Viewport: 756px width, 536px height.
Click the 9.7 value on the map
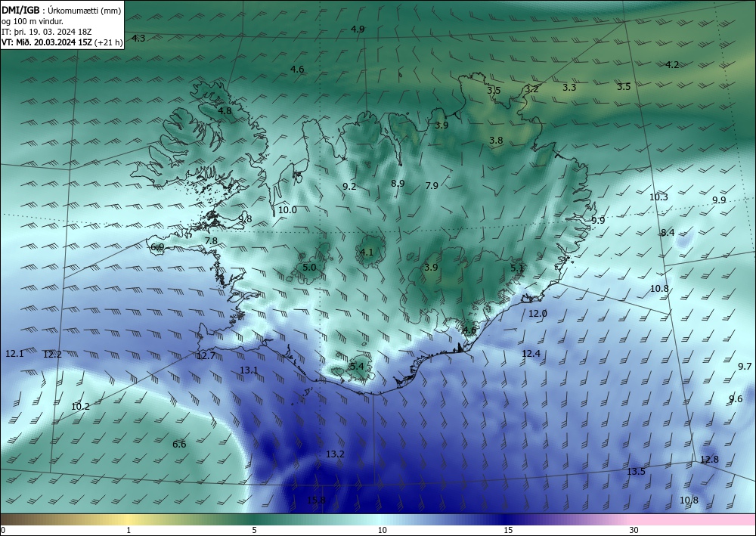click(745, 367)
